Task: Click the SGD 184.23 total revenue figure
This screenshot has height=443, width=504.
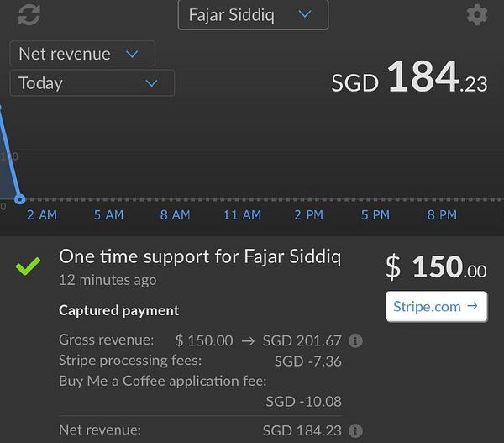Action: pyautogui.click(x=409, y=79)
